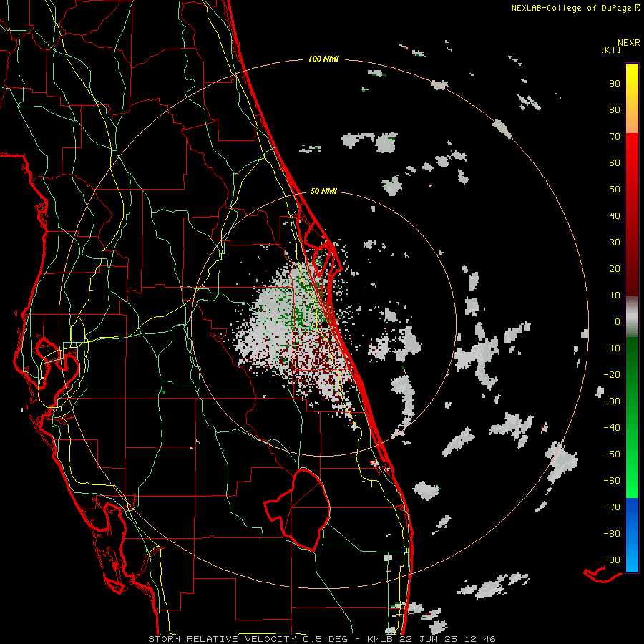Viewport: 644px width, 644px height.
Task: Click the 70 value on the velocity scale
Action: click(x=615, y=137)
